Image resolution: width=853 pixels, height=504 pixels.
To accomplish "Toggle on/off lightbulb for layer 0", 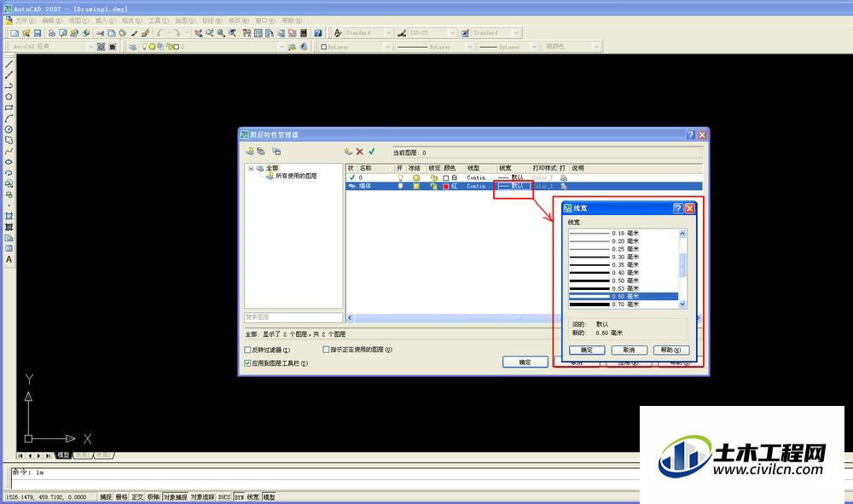I will tap(400, 177).
